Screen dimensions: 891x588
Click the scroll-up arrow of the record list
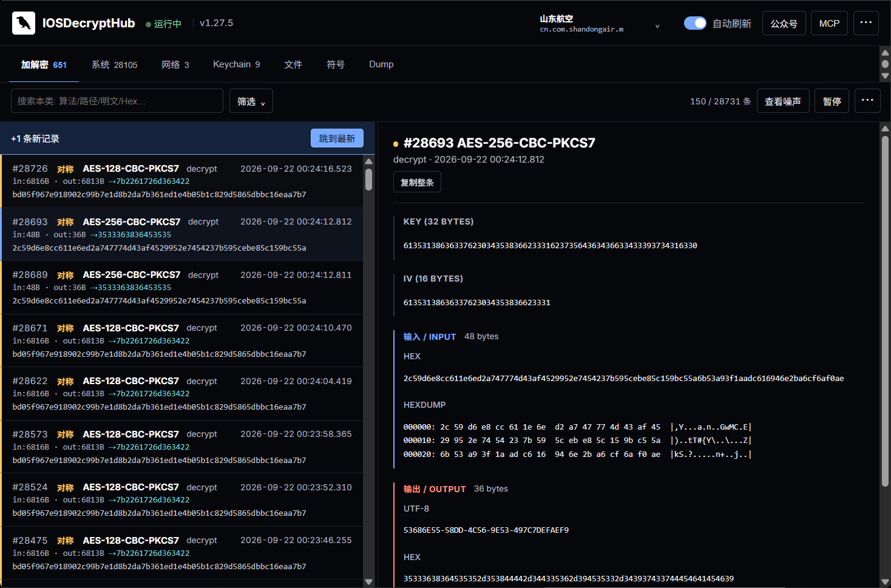[368, 161]
